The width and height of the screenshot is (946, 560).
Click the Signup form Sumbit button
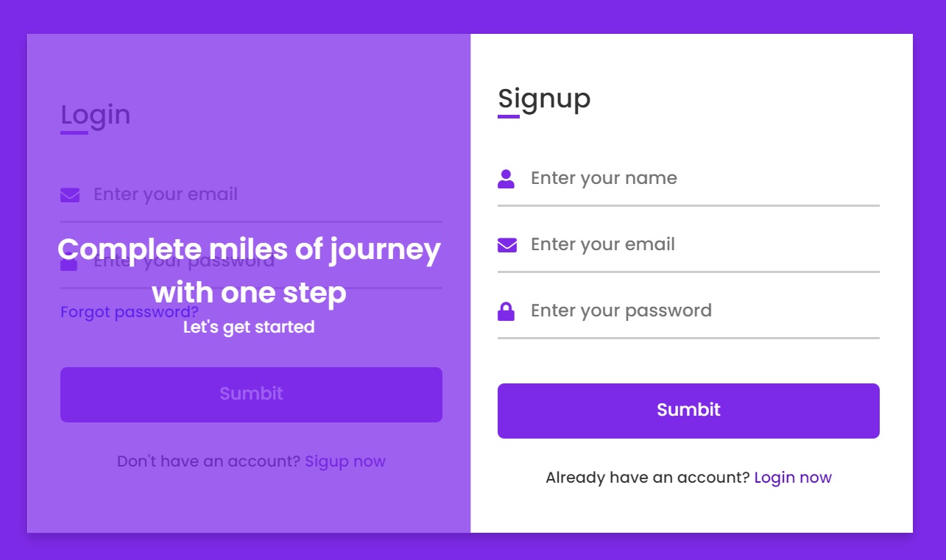tap(688, 411)
